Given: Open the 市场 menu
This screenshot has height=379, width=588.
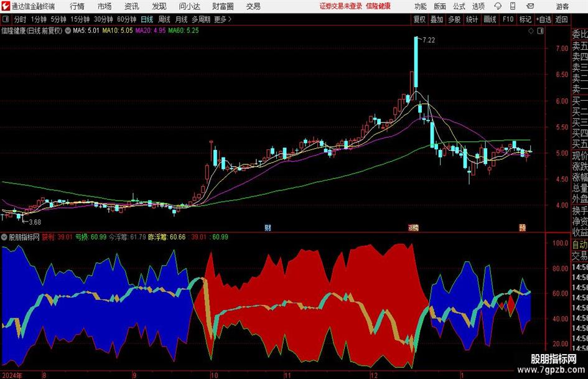Looking at the screenshot, I should pyautogui.click(x=105, y=6).
